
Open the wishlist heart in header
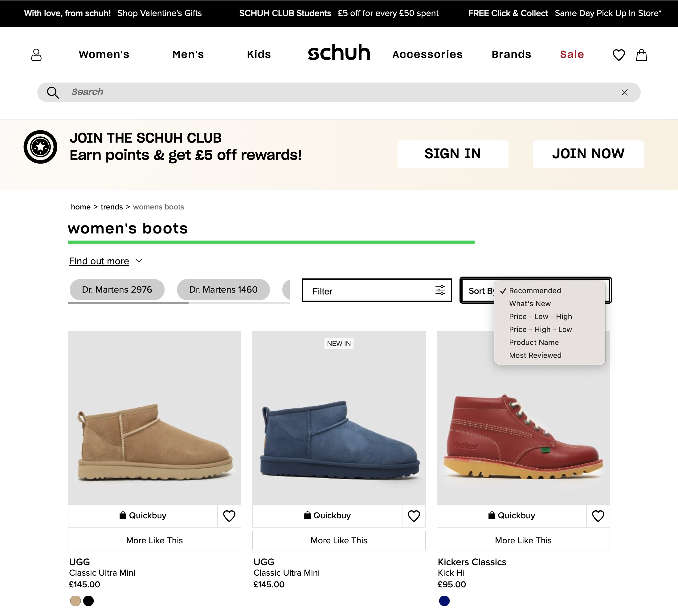pos(619,55)
